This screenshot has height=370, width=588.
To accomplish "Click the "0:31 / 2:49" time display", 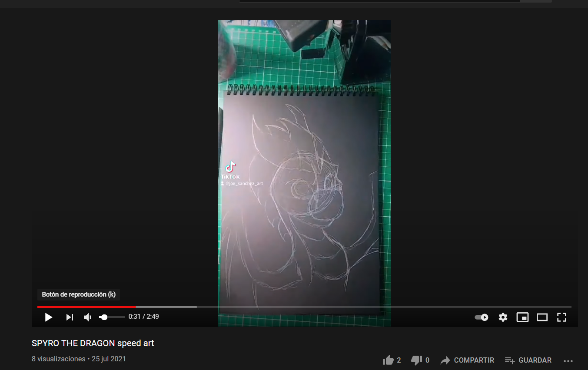I will [x=144, y=317].
